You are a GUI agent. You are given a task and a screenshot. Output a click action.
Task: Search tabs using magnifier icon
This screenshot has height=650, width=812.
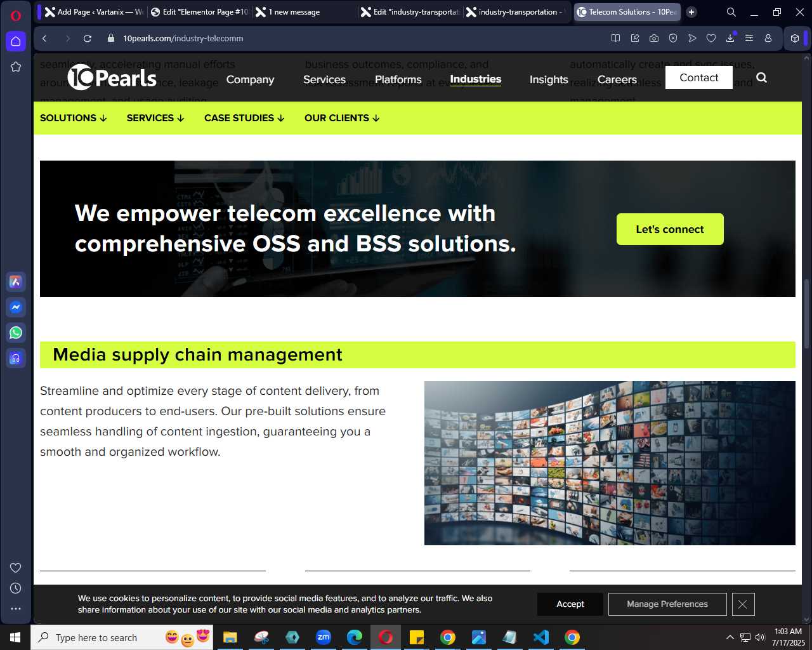(x=731, y=12)
